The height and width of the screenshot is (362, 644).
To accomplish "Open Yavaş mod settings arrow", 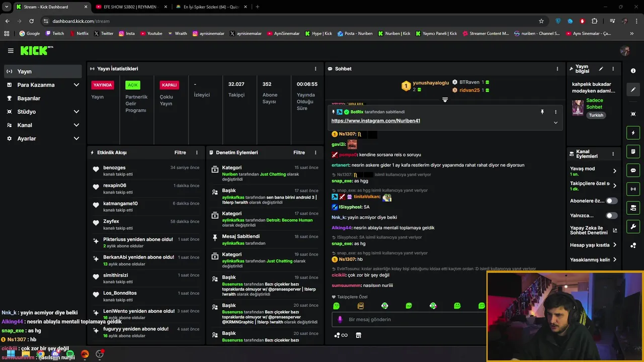I will (x=614, y=171).
